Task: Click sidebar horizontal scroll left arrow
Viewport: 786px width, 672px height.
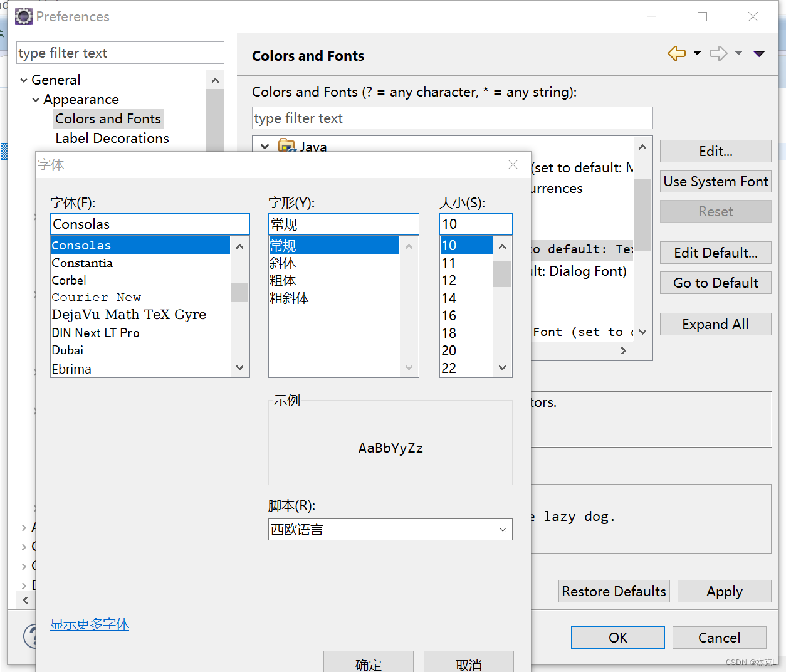Action: (x=25, y=600)
